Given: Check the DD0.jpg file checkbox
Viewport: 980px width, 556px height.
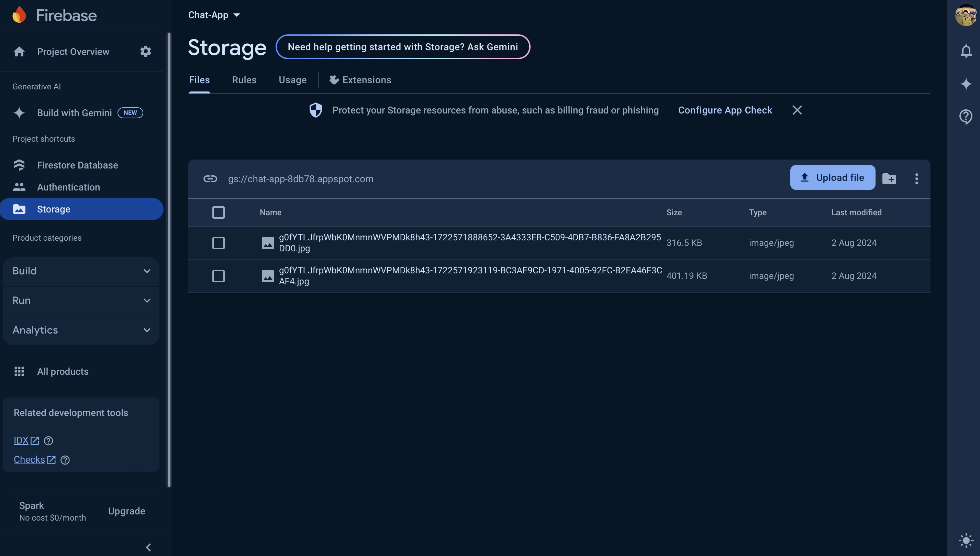Looking at the screenshot, I should pyautogui.click(x=218, y=243).
